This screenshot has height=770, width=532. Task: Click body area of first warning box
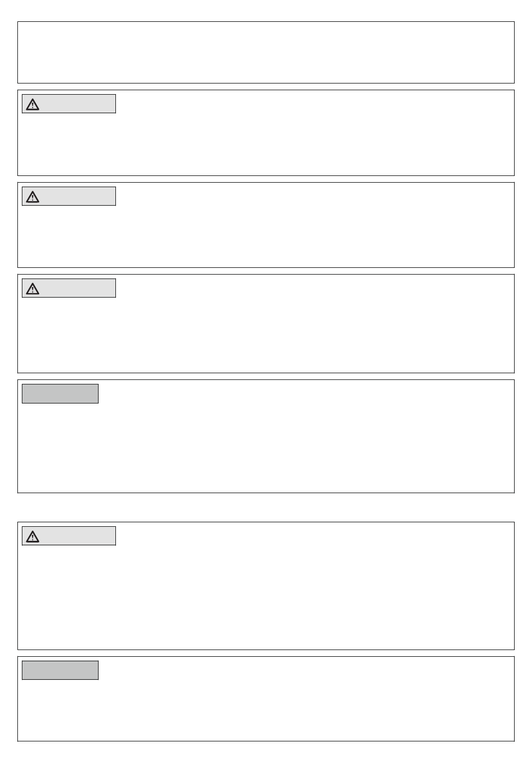[x=266, y=144]
